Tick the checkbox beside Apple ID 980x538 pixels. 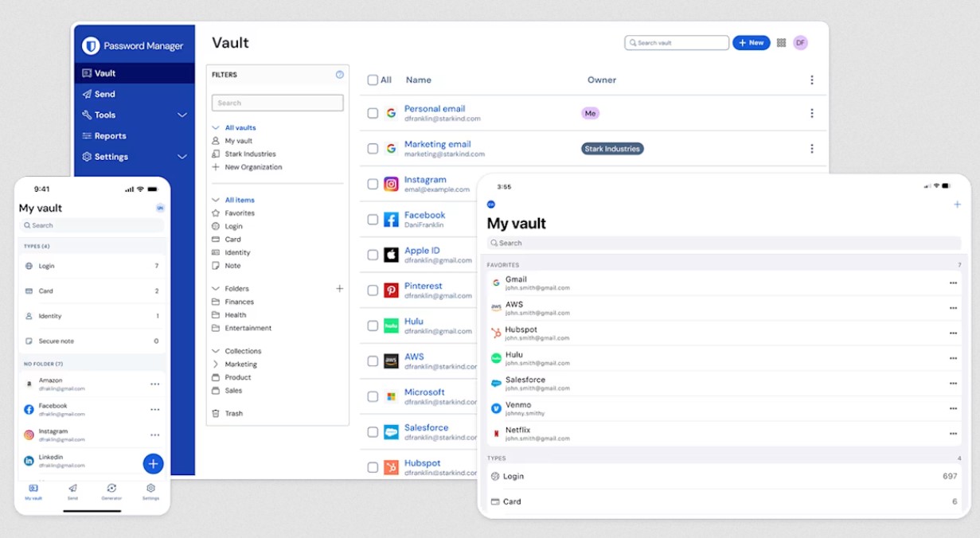[x=373, y=255]
